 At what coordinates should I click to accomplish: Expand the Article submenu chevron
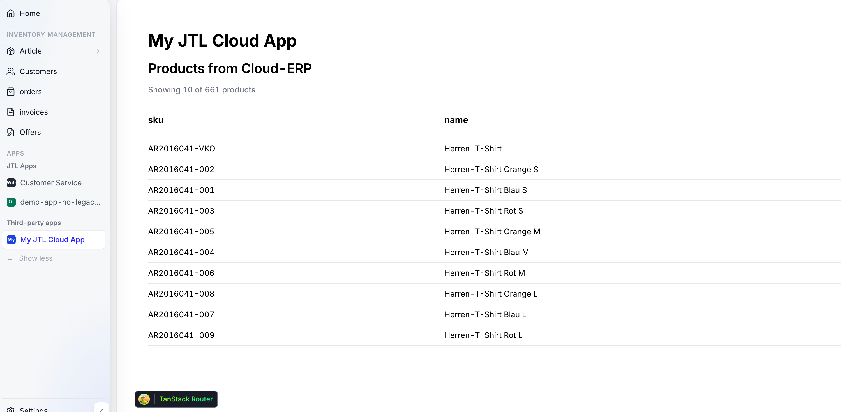[x=98, y=51]
